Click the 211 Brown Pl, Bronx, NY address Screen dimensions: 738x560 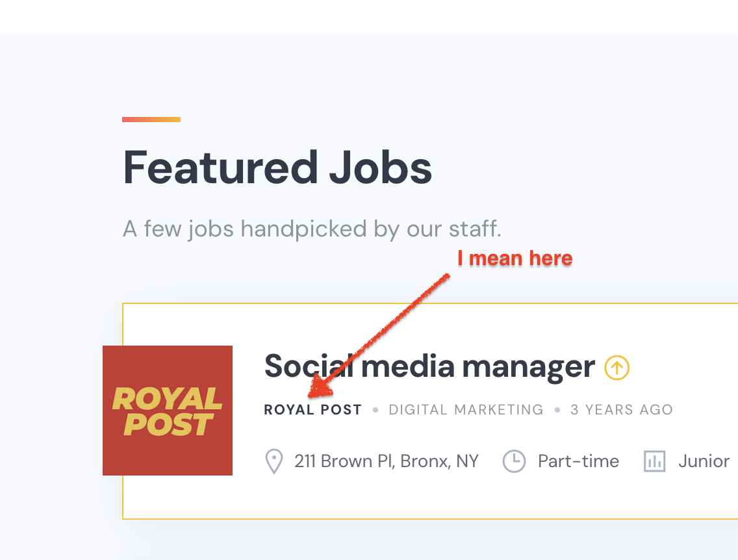click(x=387, y=461)
